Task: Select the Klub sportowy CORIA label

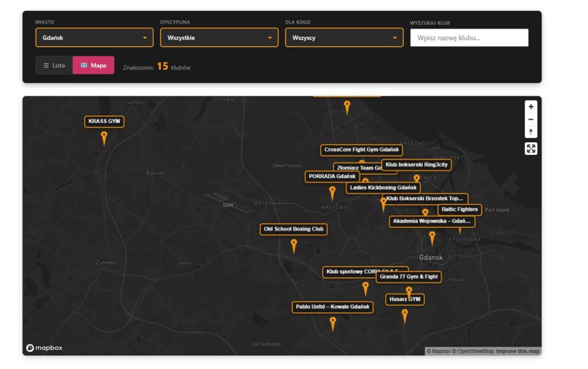Action: point(350,271)
